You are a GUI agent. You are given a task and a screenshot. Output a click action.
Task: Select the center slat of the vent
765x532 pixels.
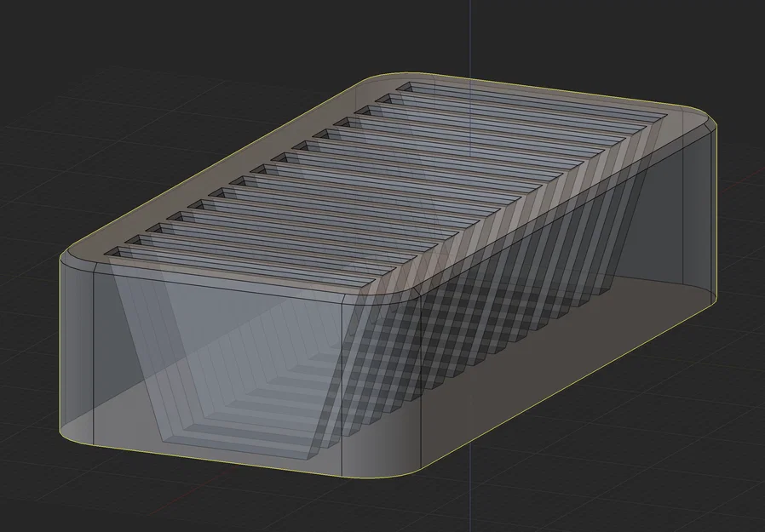pos(383,179)
